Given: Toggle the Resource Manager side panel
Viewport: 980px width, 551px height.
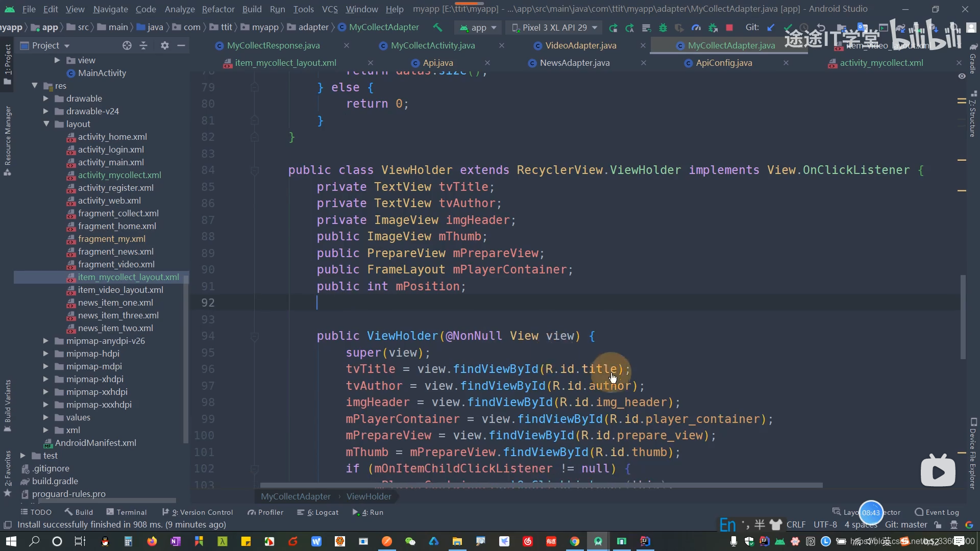Looking at the screenshot, I should coord(7,141).
